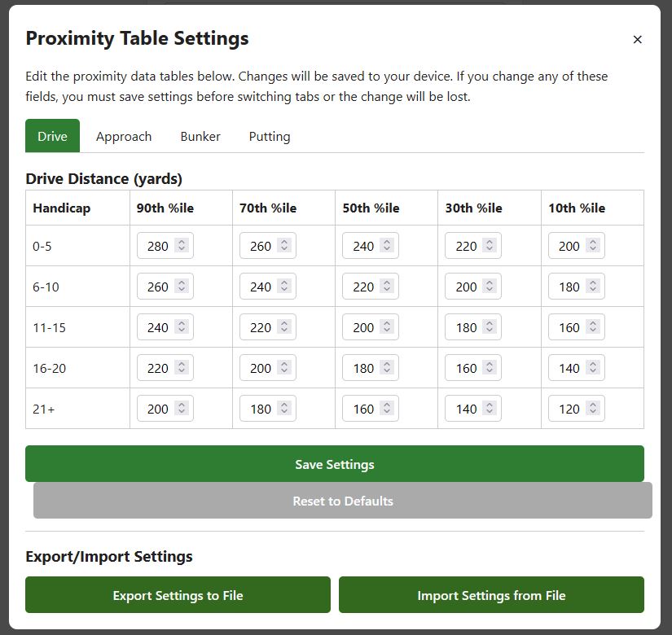Edit 16-20 handicap 10th %ile value field

click(577, 368)
